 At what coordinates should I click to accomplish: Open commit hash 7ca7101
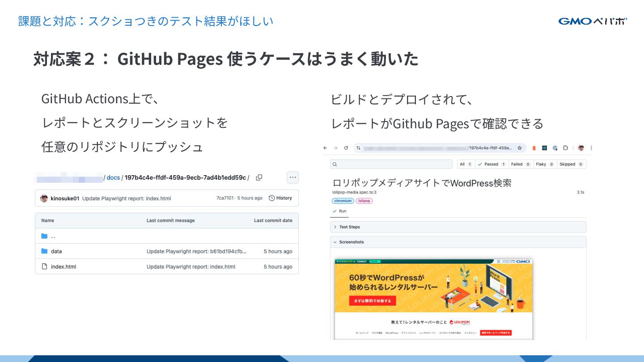pyautogui.click(x=225, y=198)
